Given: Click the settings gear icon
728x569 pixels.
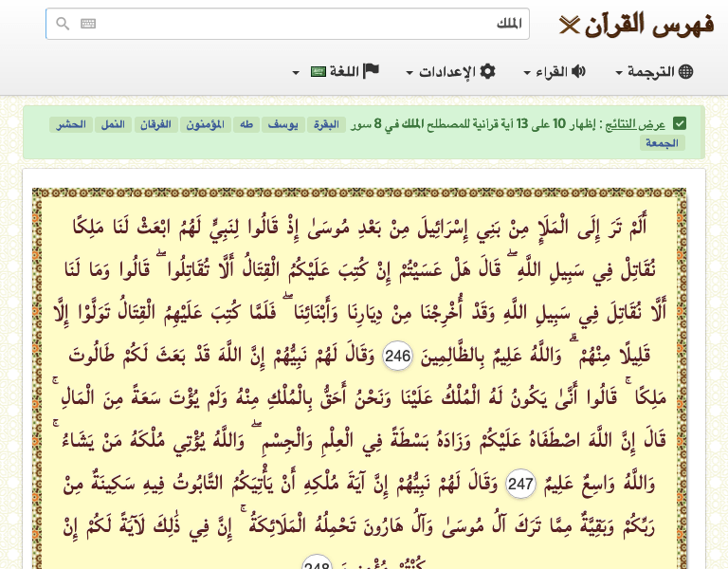Looking at the screenshot, I should [x=488, y=72].
